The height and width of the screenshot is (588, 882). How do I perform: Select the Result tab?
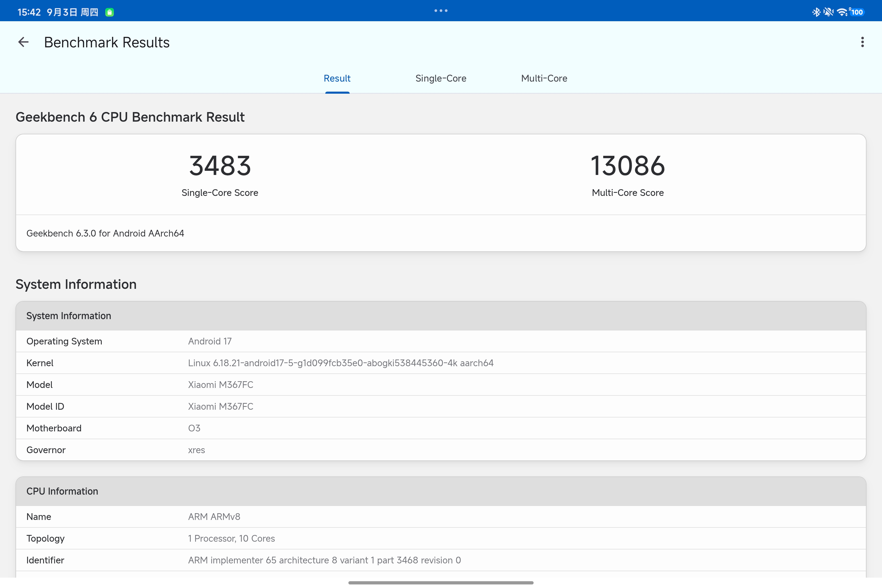click(337, 78)
